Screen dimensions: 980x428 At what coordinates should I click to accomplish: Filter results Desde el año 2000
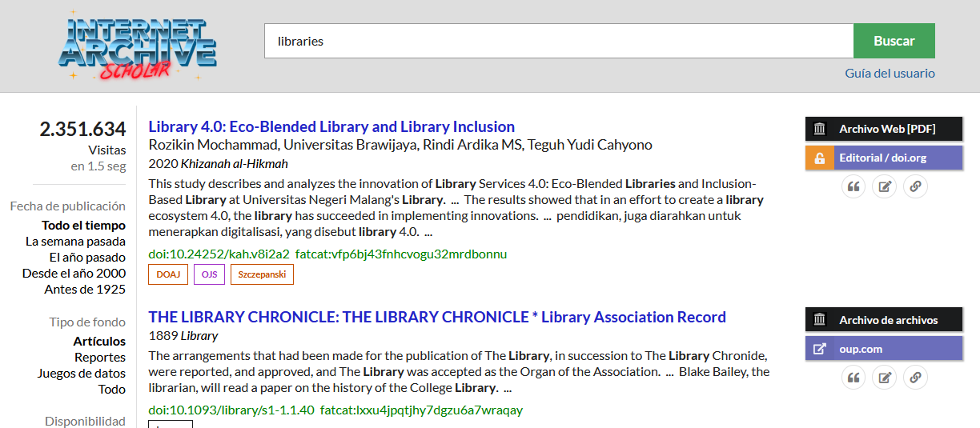tap(74, 273)
